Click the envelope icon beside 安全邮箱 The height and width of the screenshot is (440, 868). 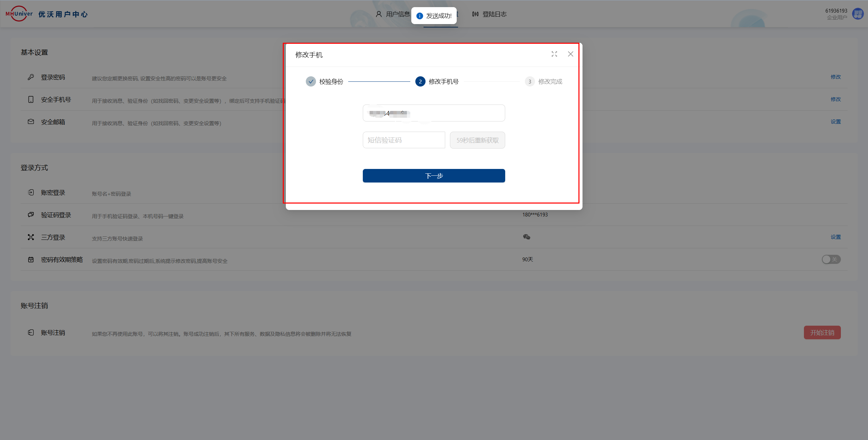click(31, 122)
